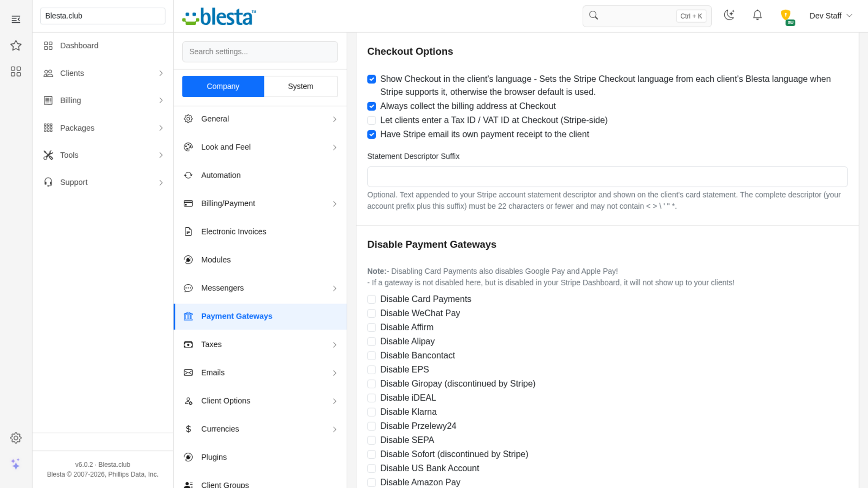
Task: Toggle dark mode moon icon
Action: point(729,15)
